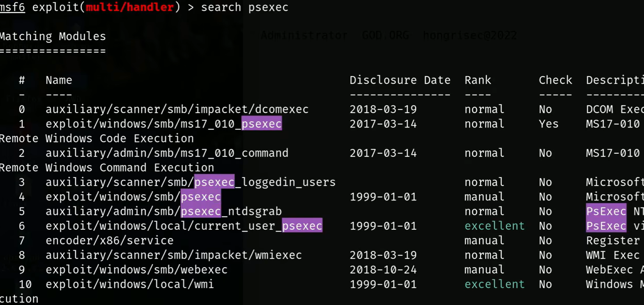The height and width of the screenshot is (305, 644).
Task: Click exploit/windows/local/current_user_psexec module name
Action: pyautogui.click(x=184, y=226)
